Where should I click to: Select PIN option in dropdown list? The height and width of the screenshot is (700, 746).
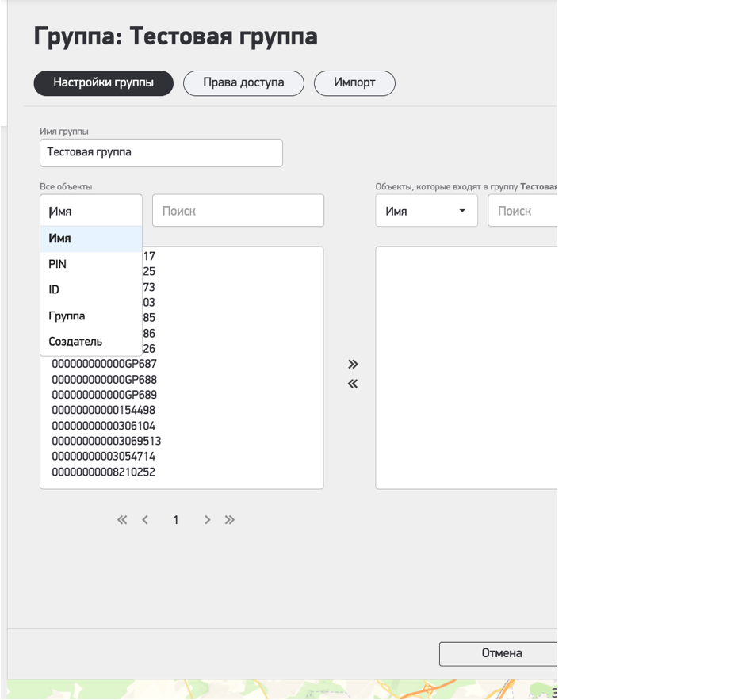pos(58,264)
